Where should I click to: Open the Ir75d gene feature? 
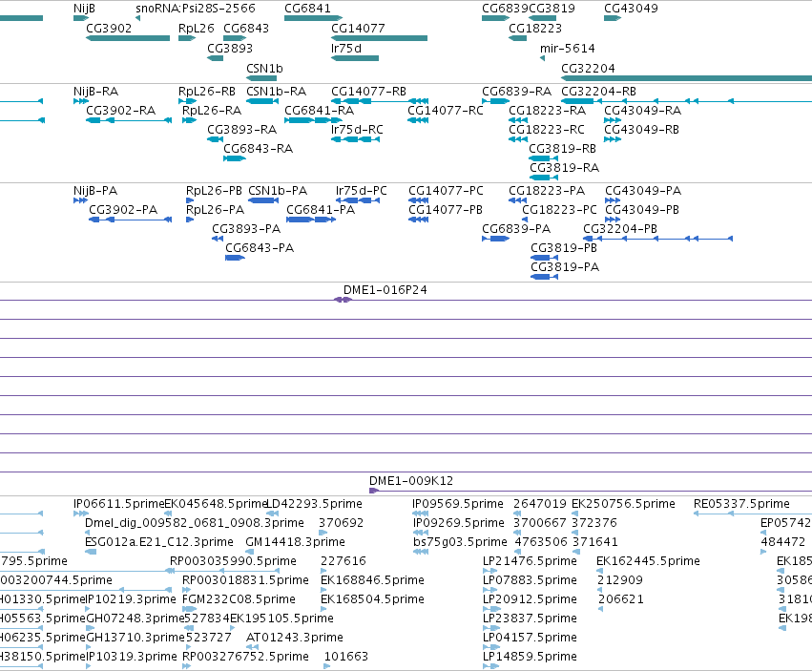355,58
